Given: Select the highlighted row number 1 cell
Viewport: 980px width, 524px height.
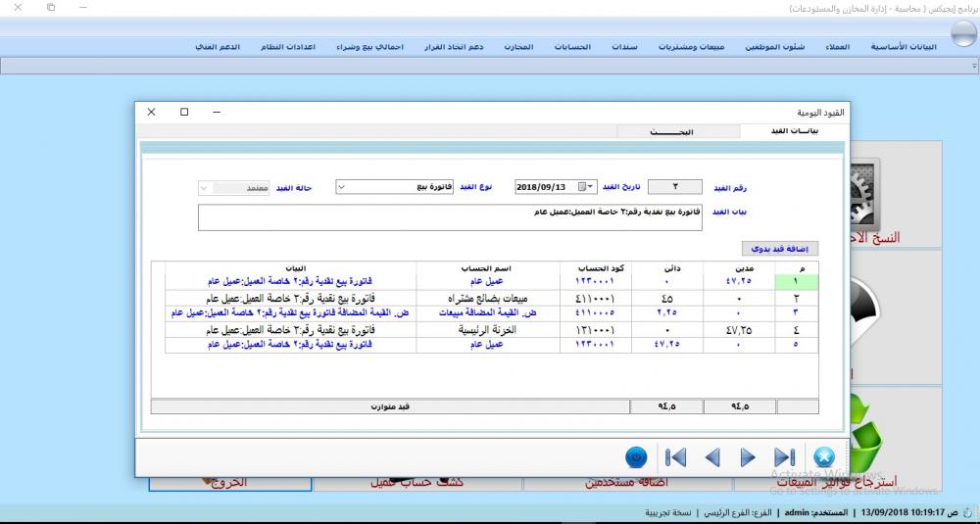Looking at the screenshot, I should pos(796,282).
